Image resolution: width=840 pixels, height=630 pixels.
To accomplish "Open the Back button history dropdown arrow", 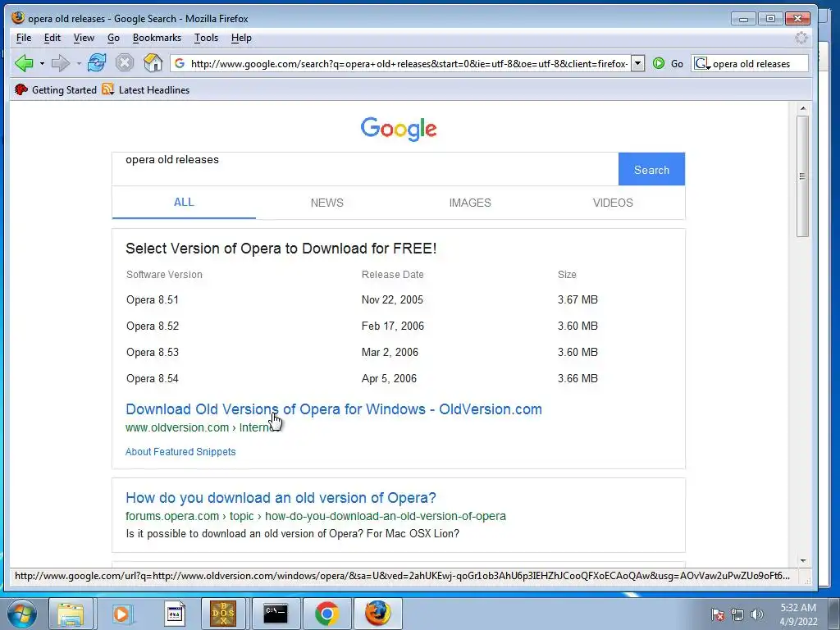I will [x=42, y=64].
